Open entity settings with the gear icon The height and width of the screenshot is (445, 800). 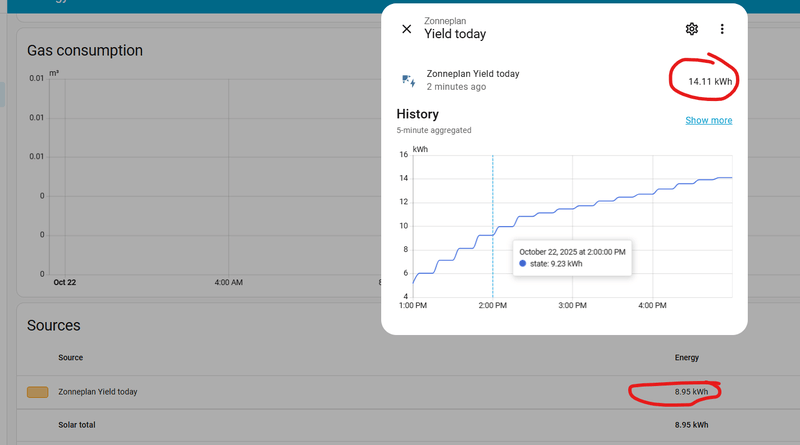click(x=691, y=29)
